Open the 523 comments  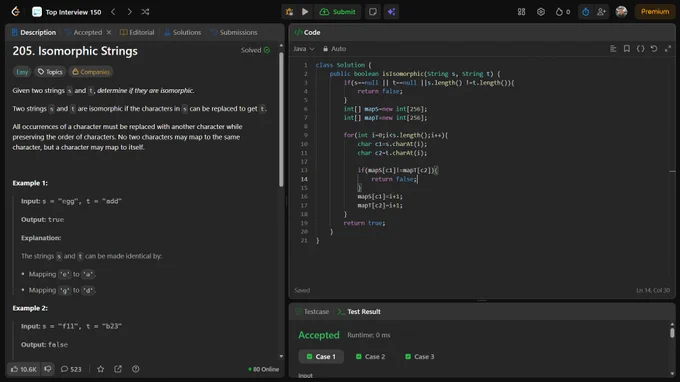click(71, 369)
